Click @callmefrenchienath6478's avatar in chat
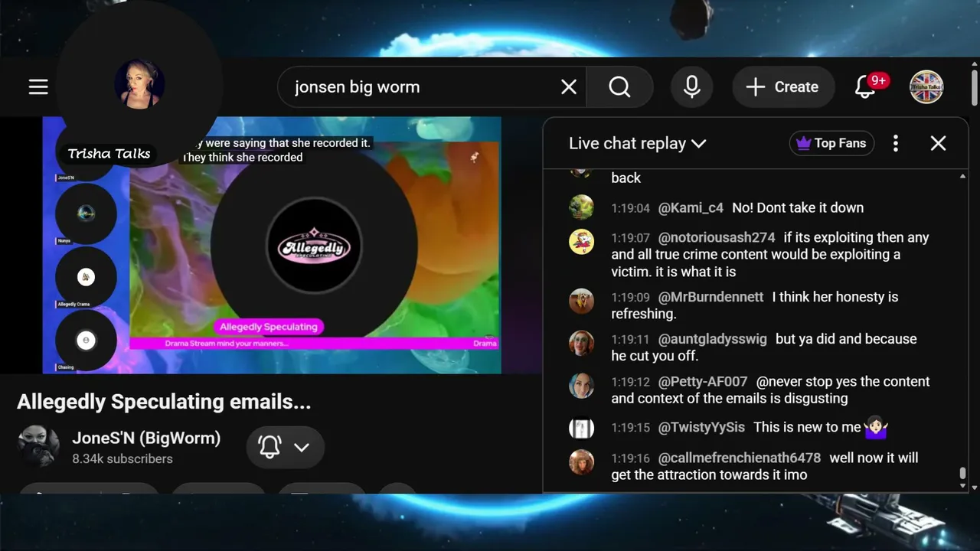 (582, 461)
